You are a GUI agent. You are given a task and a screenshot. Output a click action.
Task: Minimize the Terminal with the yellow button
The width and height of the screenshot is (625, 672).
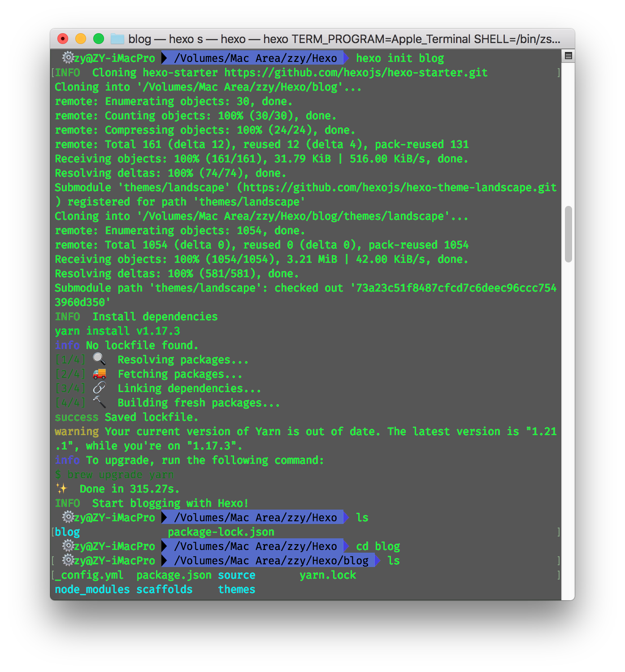(x=81, y=39)
